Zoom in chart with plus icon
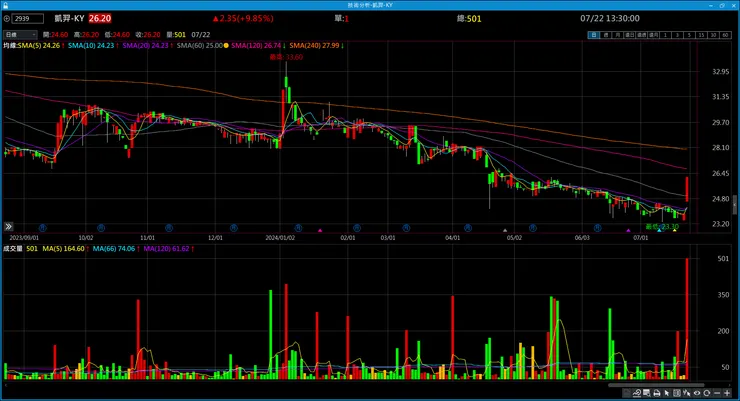 pyautogui.click(x=727, y=393)
